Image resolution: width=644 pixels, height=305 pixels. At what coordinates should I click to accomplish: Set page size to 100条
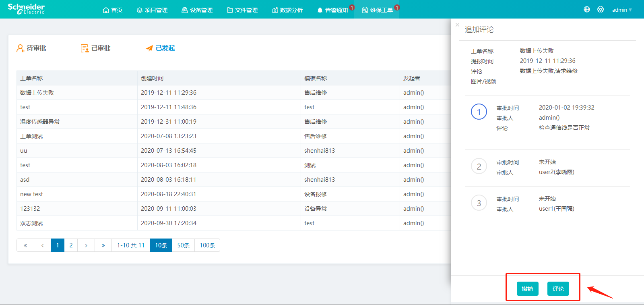click(207, 245)
